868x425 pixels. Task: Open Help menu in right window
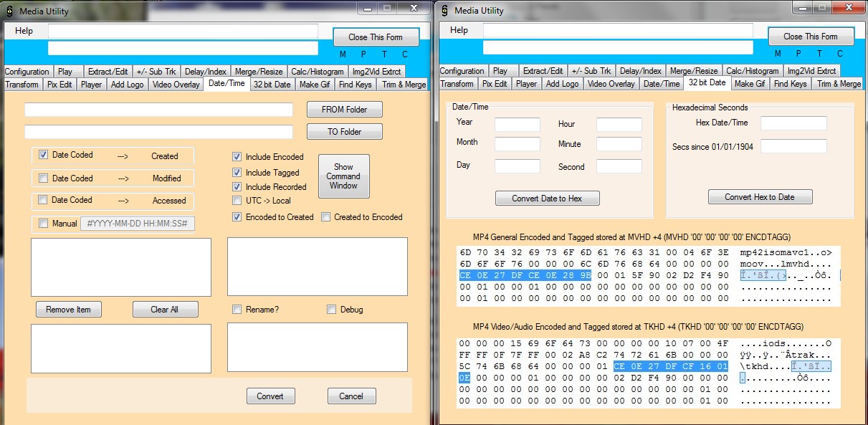[459, 30]
